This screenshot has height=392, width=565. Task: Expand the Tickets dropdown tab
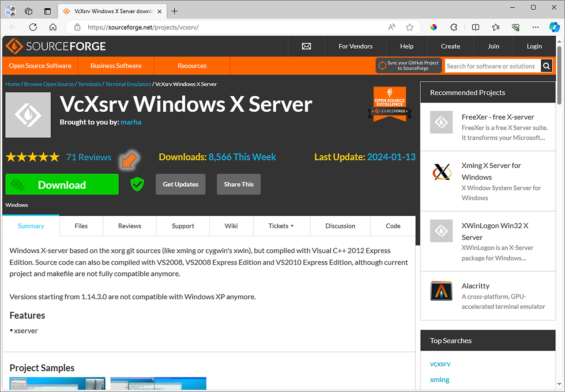(x=282, y=226)
